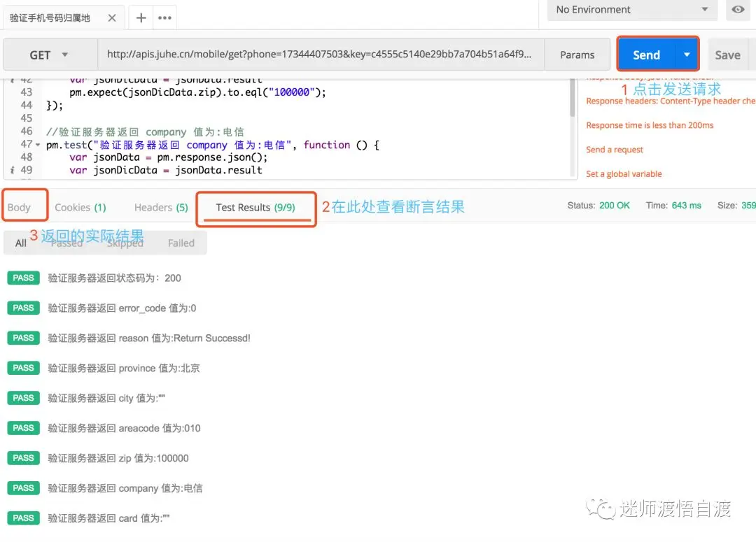756x542 pixels.
Task: Click the info marker at line 49
Action: (x=12, y=170)
